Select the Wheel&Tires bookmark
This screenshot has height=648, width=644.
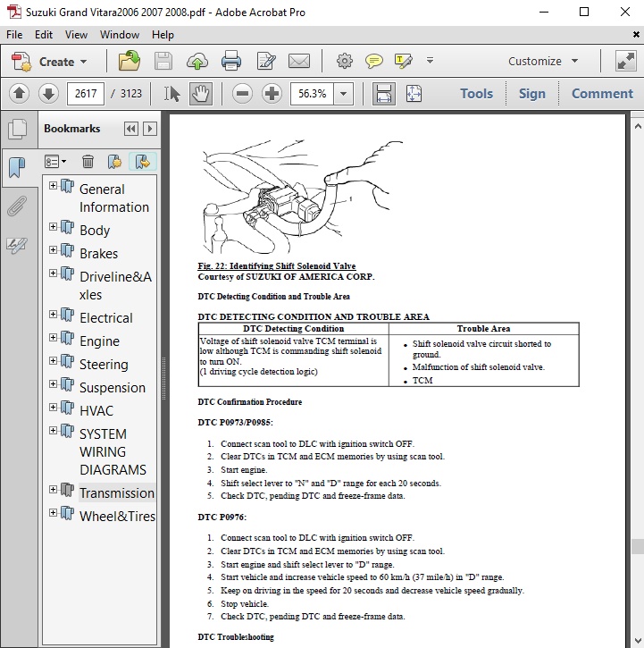point(117,517)
